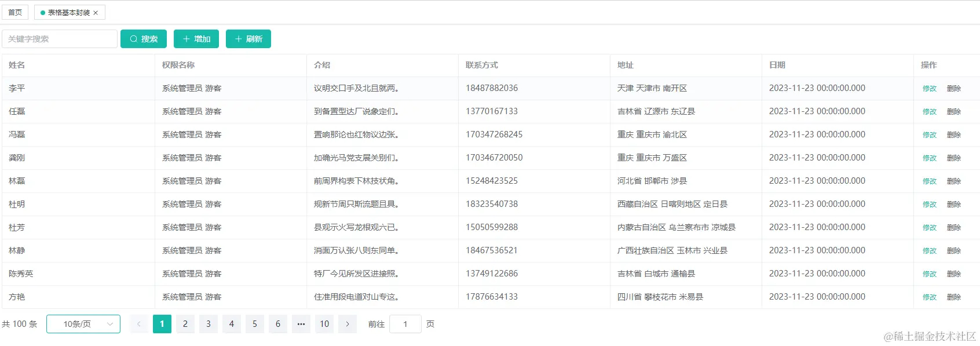980x346 pixels.
Task: Click phone number 17876634133
Action: 492,297
